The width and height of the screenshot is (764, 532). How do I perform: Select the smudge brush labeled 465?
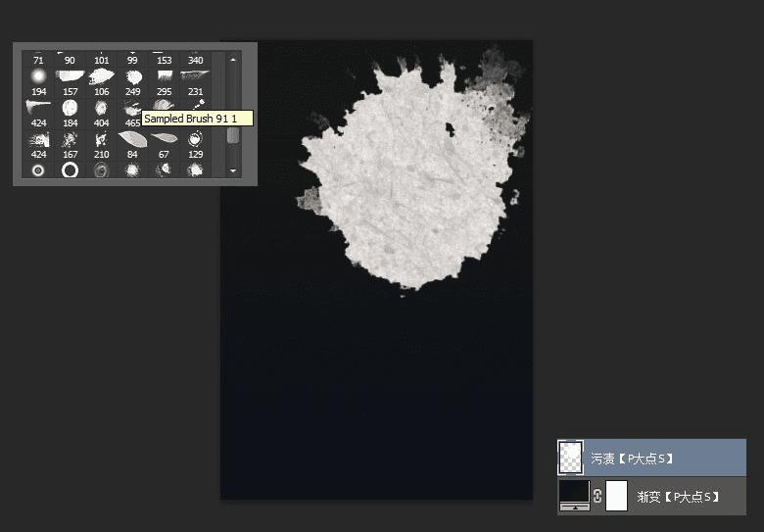pyautogui.click(x=132, y=108)
